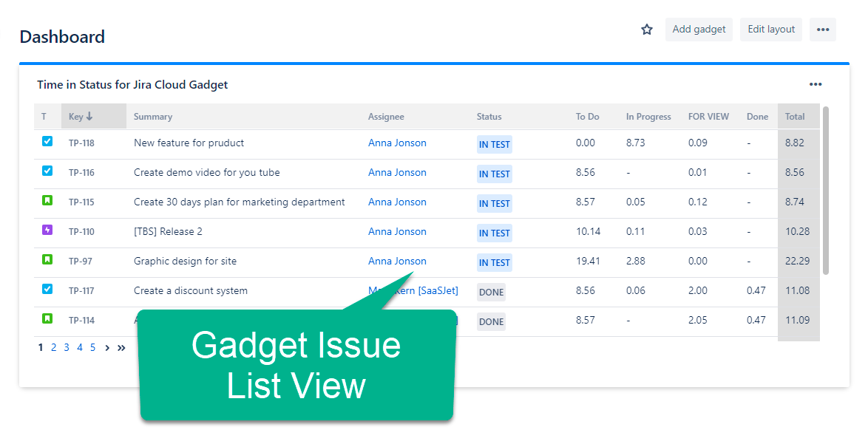Open the dashboard more options menu
Image resolution: width=868 pixels, height=444 pixels.
click(x=823, y=30)
